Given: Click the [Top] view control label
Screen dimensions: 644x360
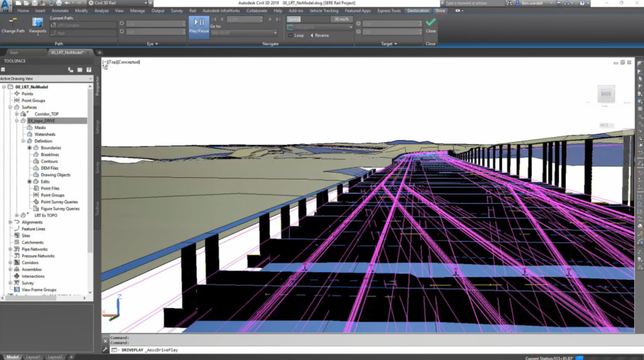Looking at the screenshot, I should point(112,62).
